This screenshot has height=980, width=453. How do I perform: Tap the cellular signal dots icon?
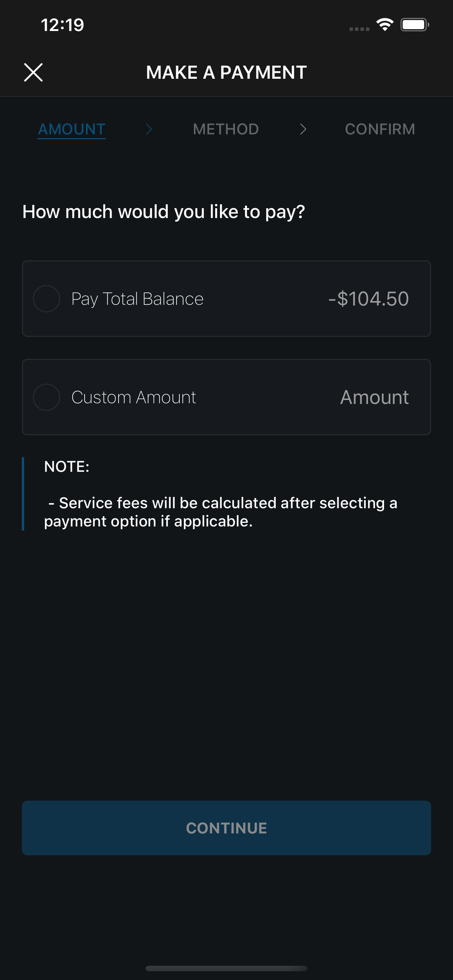tap(359, 29)
